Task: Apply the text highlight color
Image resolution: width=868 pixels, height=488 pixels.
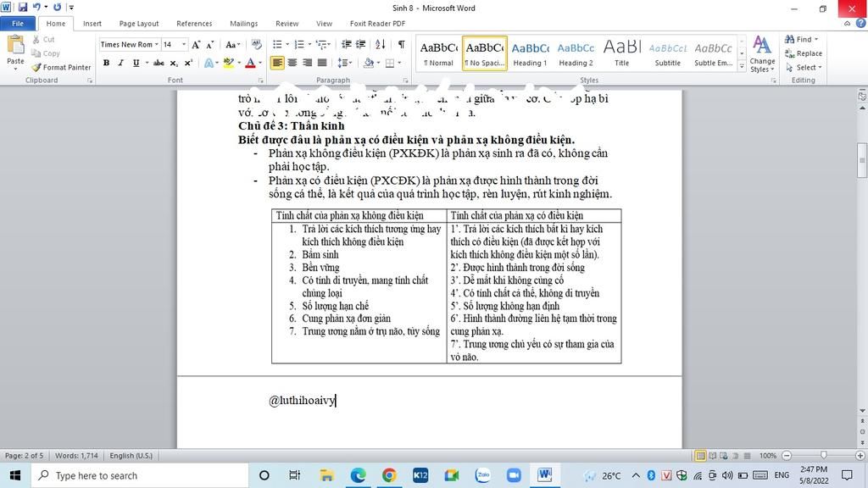Action: pyautogui.click(x=229, y=63)
